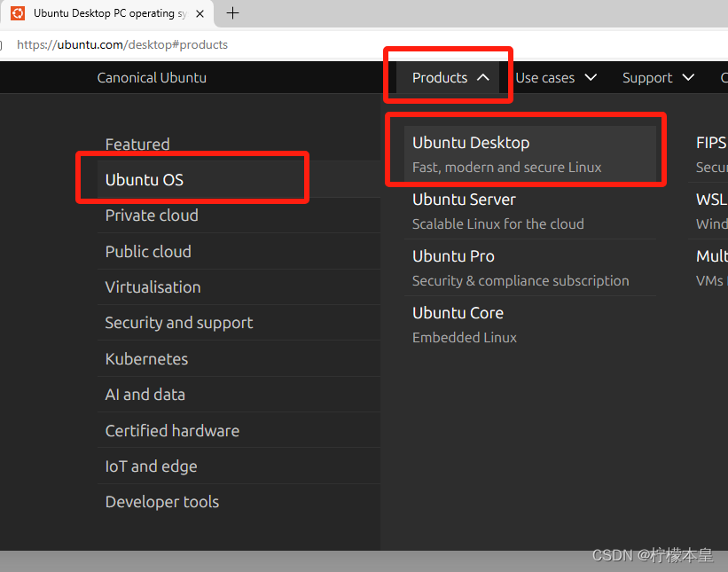Open the Ubuntu Desktop product link
This screenshot has height=572, width=728.
(470, 142)
